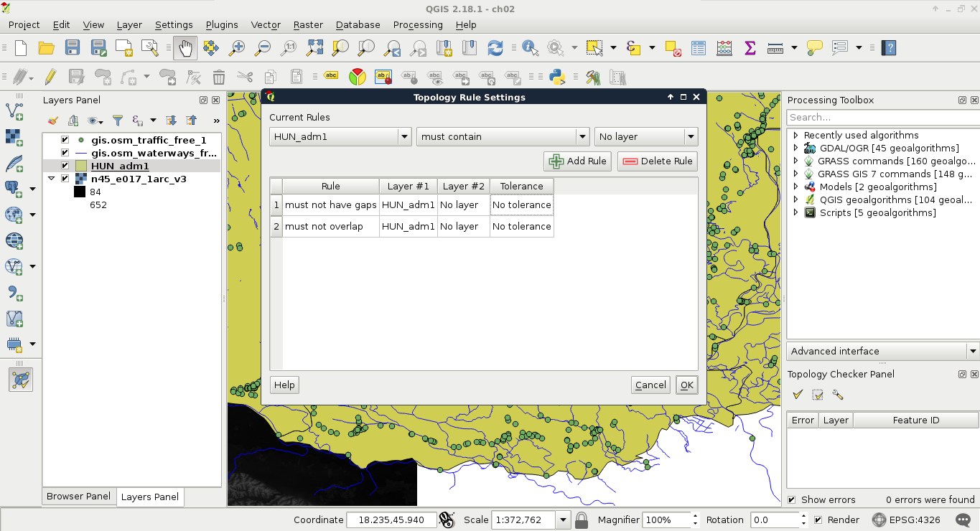Click Validate All checkmark in Topology Checker
This screenshot has height=531, width=980.
point(797,395)
